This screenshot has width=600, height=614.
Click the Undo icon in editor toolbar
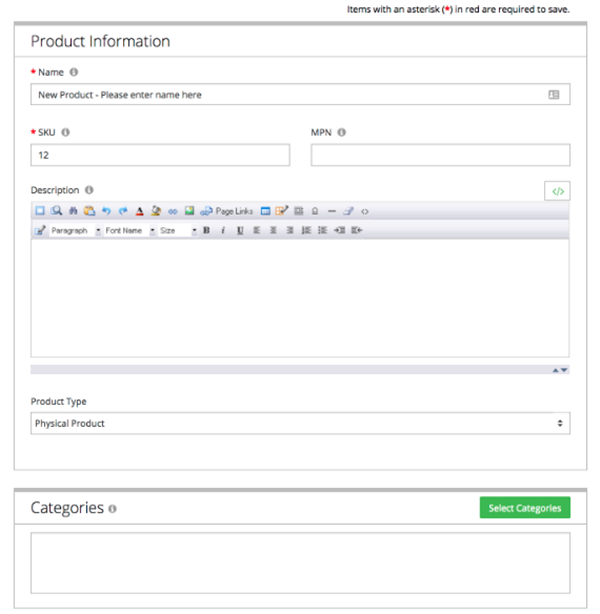107,211
